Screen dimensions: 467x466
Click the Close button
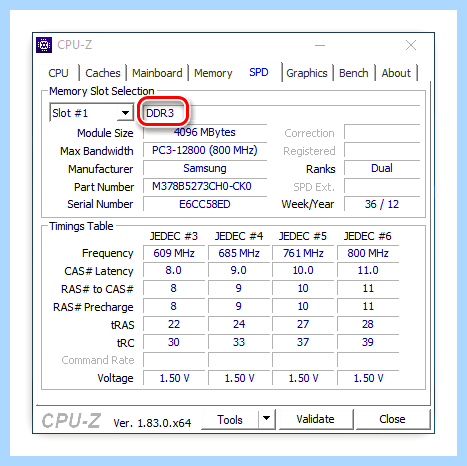[392, 419]
